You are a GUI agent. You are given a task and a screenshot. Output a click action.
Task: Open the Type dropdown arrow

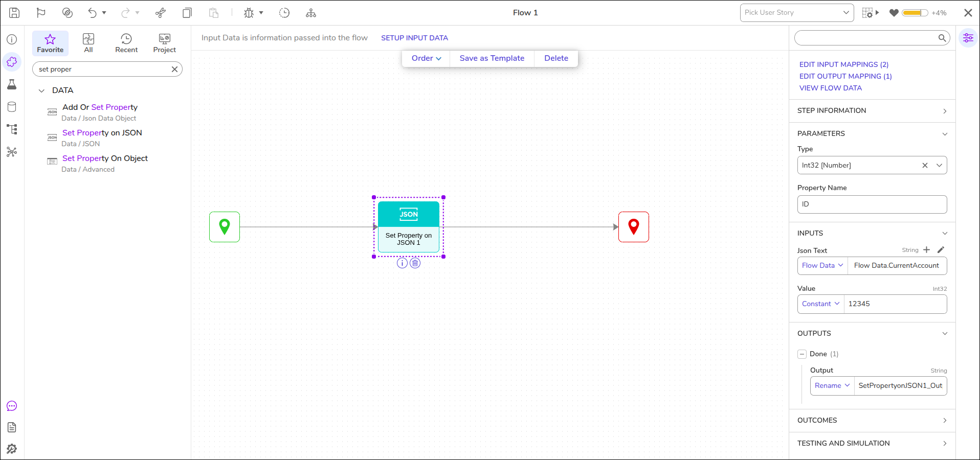point(939,165)
